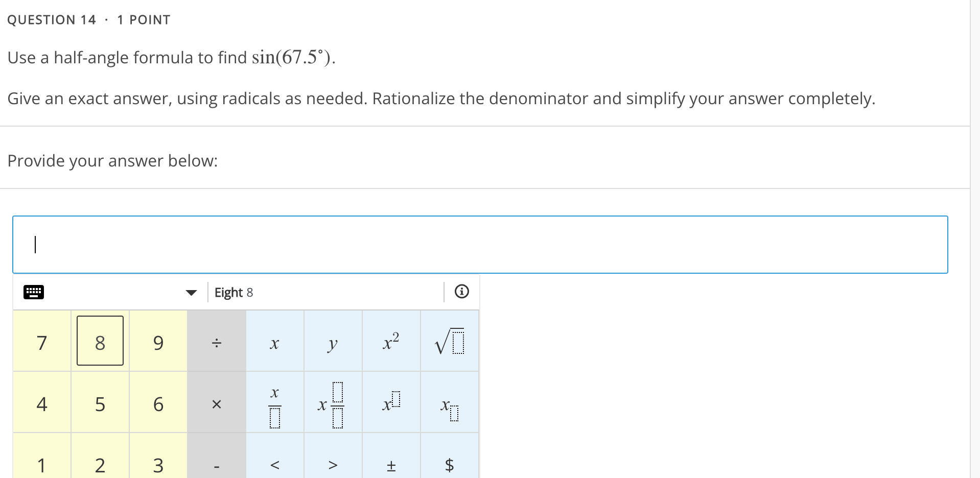The image size is (980, 478).
Task: Select the square root template
Action: 449,342
